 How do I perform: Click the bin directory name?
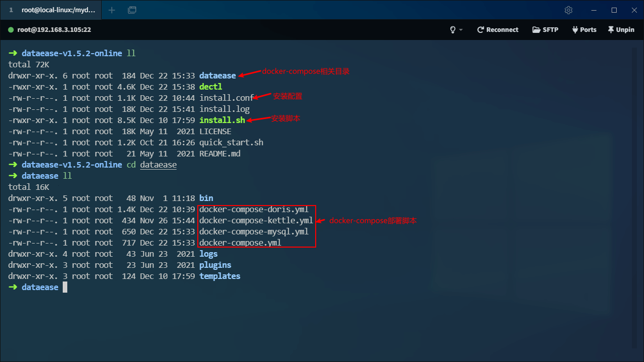click(206, 198)
